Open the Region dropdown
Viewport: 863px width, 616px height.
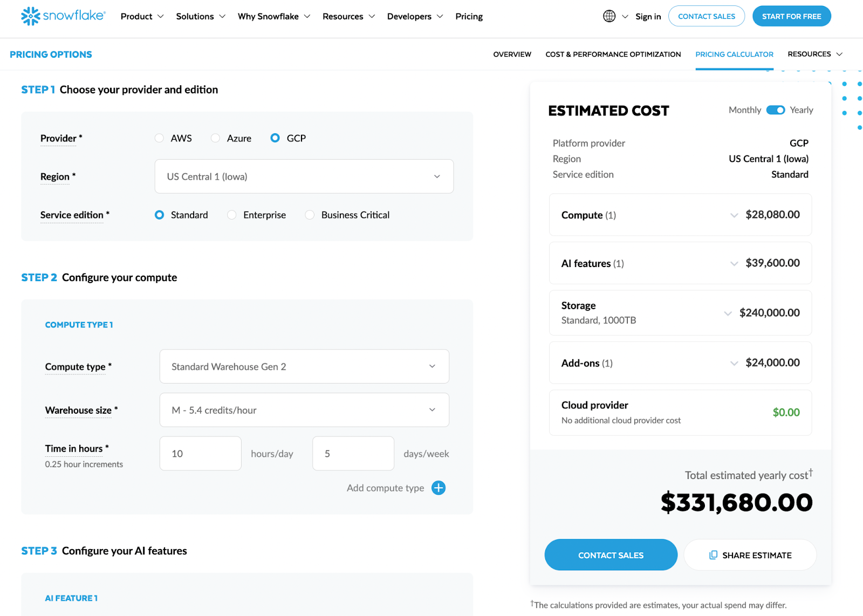[304, 176]
